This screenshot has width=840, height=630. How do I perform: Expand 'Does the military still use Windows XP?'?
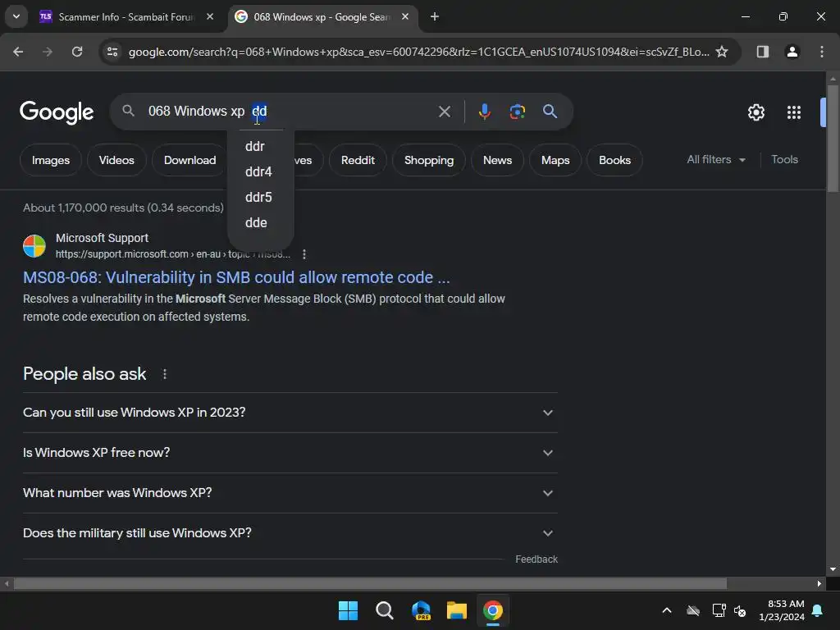(x=290, y=533)
